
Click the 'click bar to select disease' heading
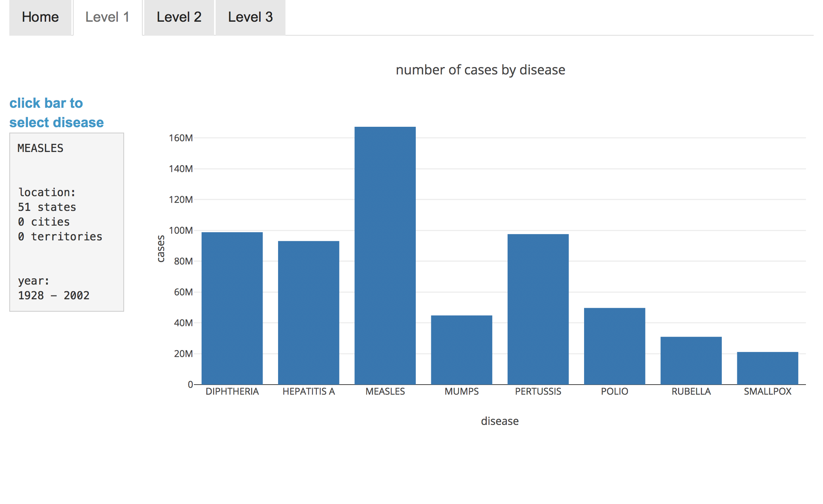click(56, 112)
